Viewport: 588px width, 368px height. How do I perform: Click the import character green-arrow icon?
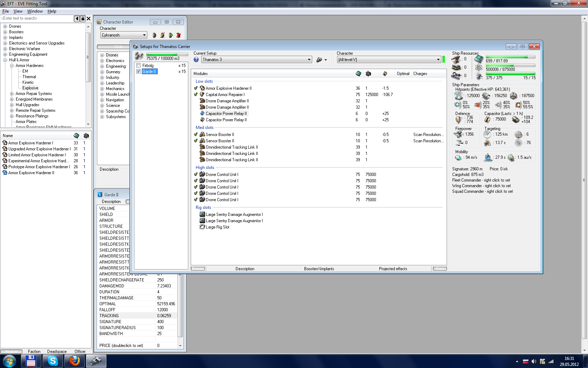170,35
